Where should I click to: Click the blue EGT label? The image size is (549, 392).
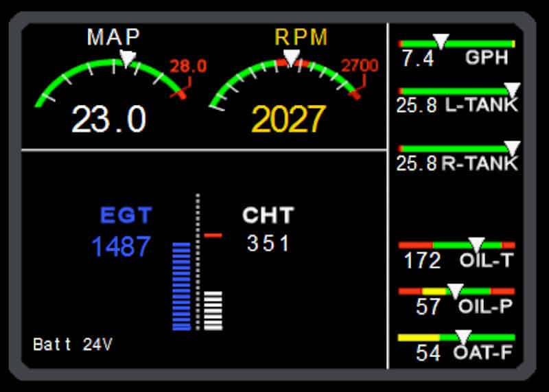(x=125, y=215)
